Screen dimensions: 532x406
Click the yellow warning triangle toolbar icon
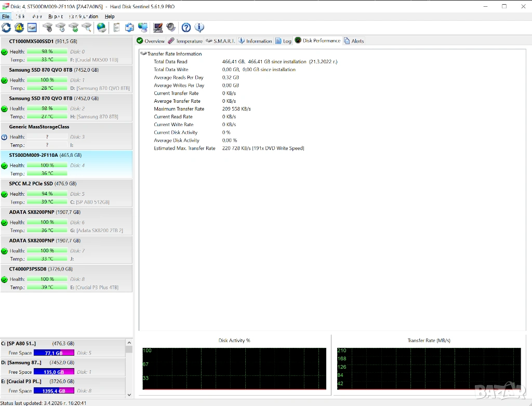[19, 28]
